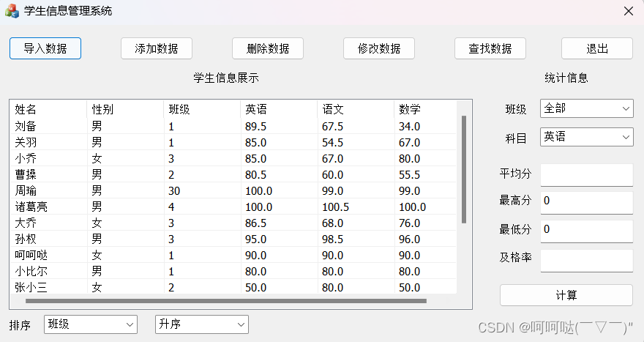644x342 pixels.
Task: Click the 查找数据 button
Action: click(x=490, y=48)
